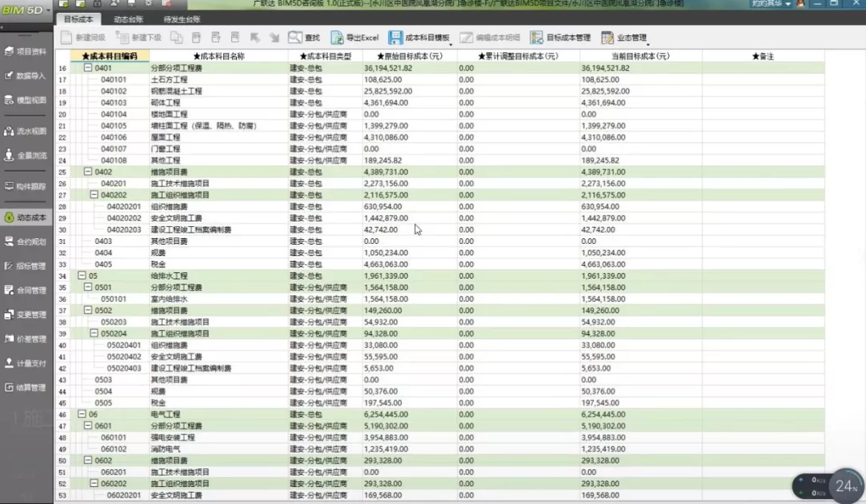Image resolution: width=866 pixels, height=504 pixels.
Task: Collapse tree node 040202
Action: click(94, 195)
